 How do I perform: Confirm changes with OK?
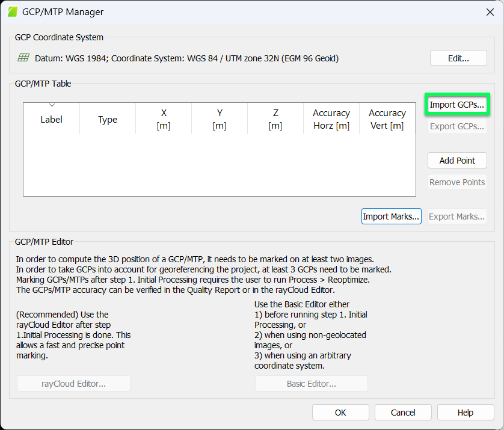click(340, 412)
